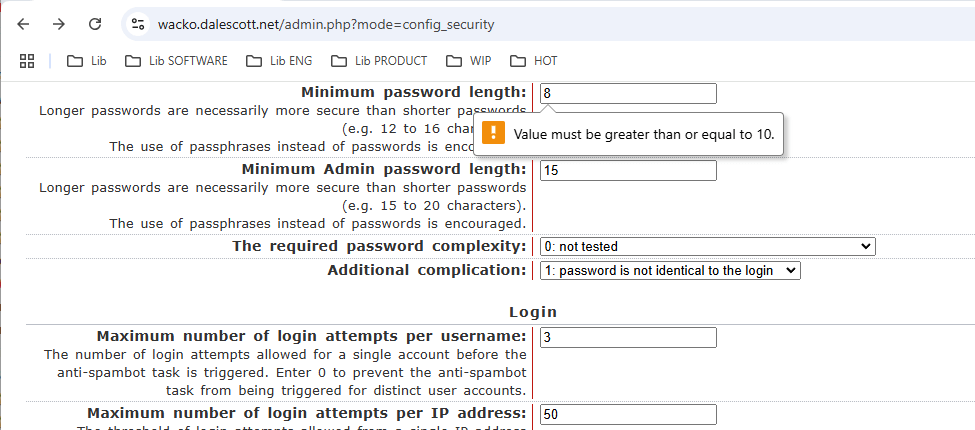The width and height of the screenshot is (975, 430).
Task: Edit maximum login attempts per username
Action: pos(628,337)
